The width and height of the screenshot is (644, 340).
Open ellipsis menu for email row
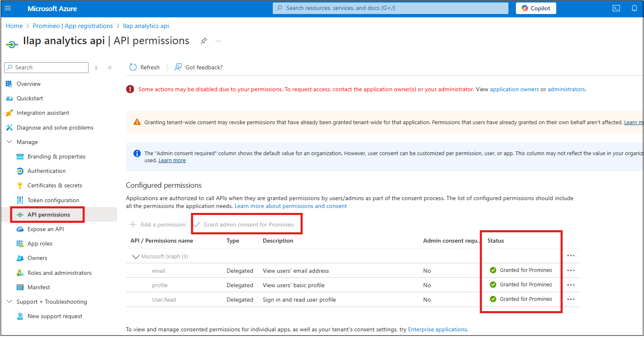pyautogui.click(x=571, y=271)
